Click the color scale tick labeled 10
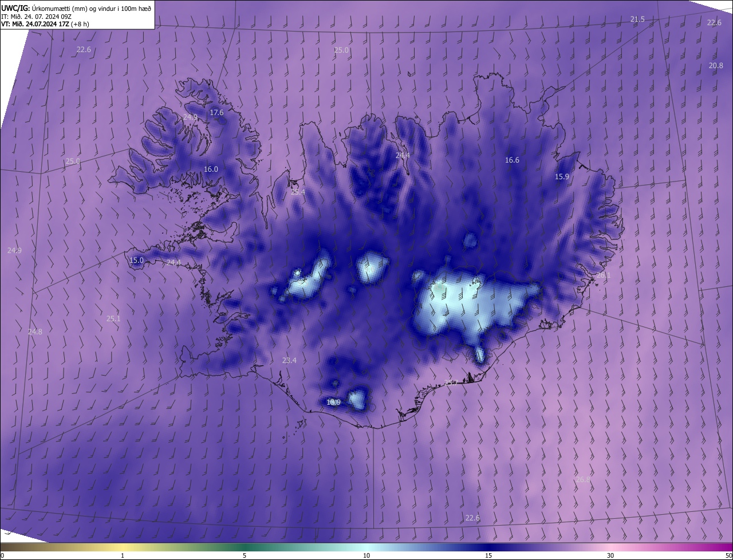 coord(366,555)
